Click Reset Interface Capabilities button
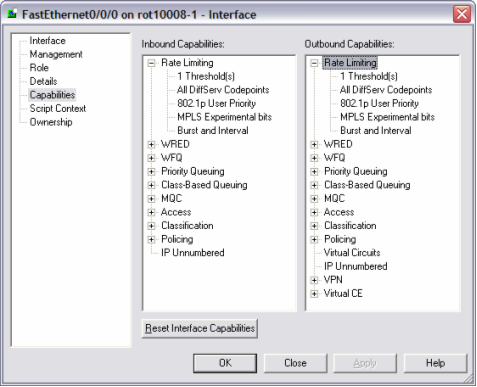 point(200,329)
